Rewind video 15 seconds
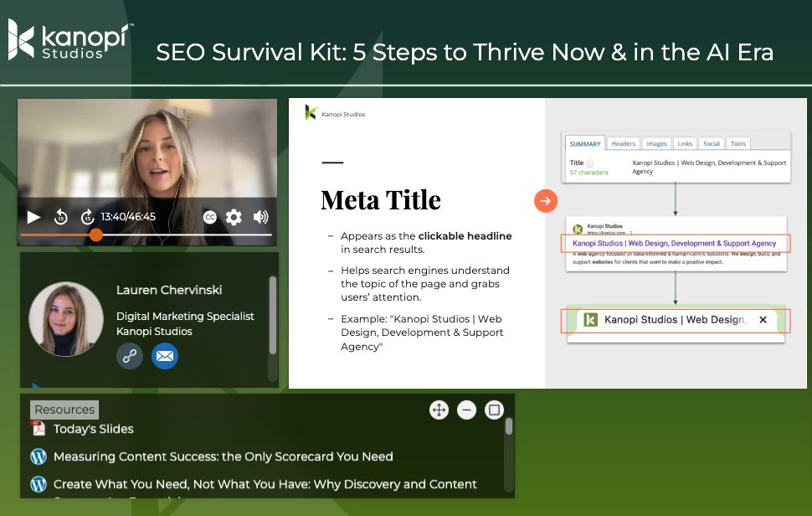812x516 pixels. coord(60,217)
